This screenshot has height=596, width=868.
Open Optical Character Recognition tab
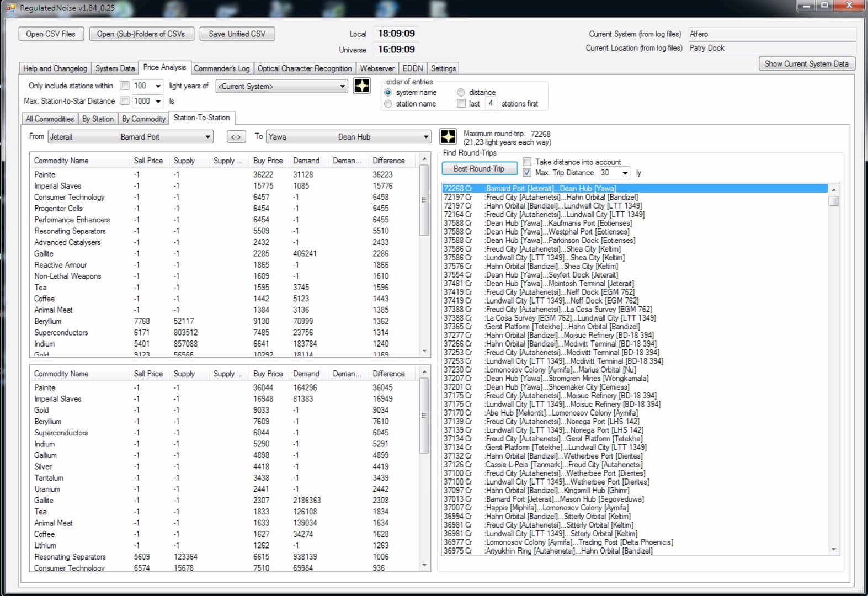305,68
